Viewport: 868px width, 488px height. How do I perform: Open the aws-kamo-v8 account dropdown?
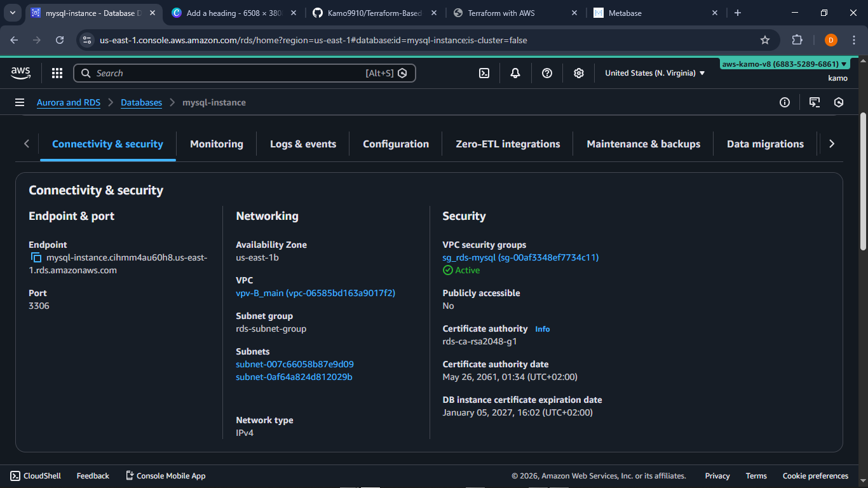[784, 64]
